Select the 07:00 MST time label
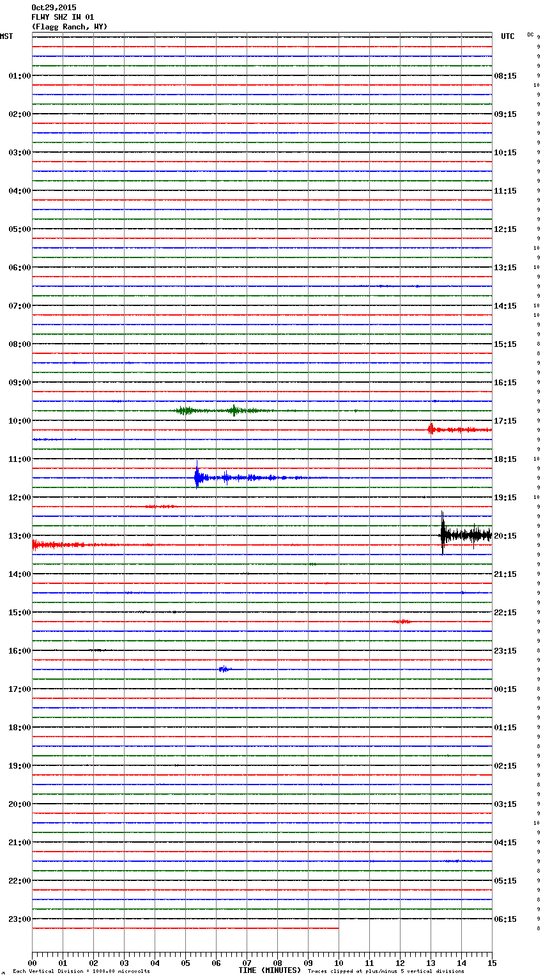 pyautogui.click(x=19, y=306)
